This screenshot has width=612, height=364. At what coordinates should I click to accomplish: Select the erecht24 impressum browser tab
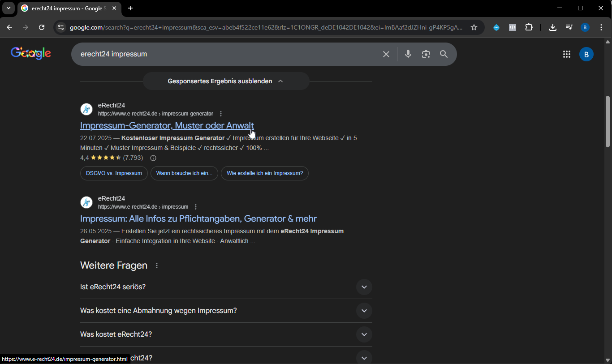[x=69, y=9]
